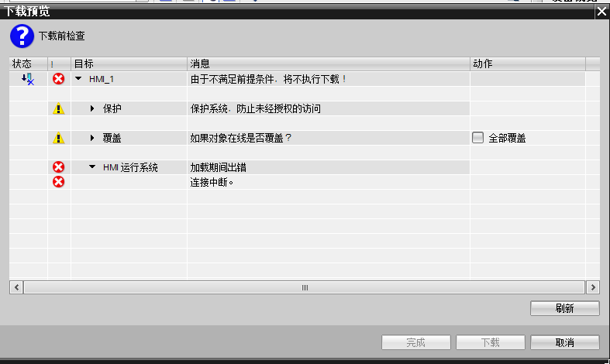Close the 下载预览 dialog window

point(601,12)
